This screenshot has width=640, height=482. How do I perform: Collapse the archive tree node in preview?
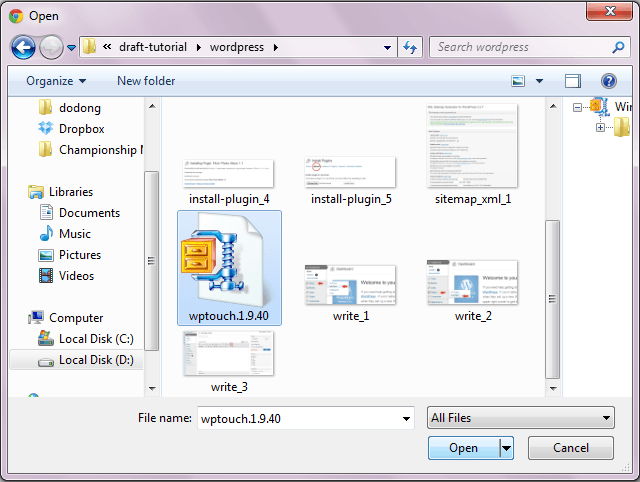tap(577, 108)
